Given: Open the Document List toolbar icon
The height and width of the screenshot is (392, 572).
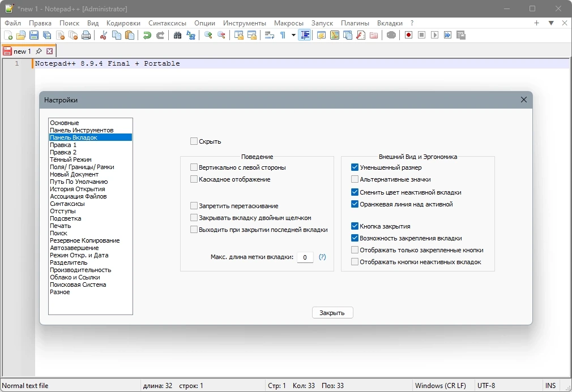Looking at the screenshot, I should 348,35.
